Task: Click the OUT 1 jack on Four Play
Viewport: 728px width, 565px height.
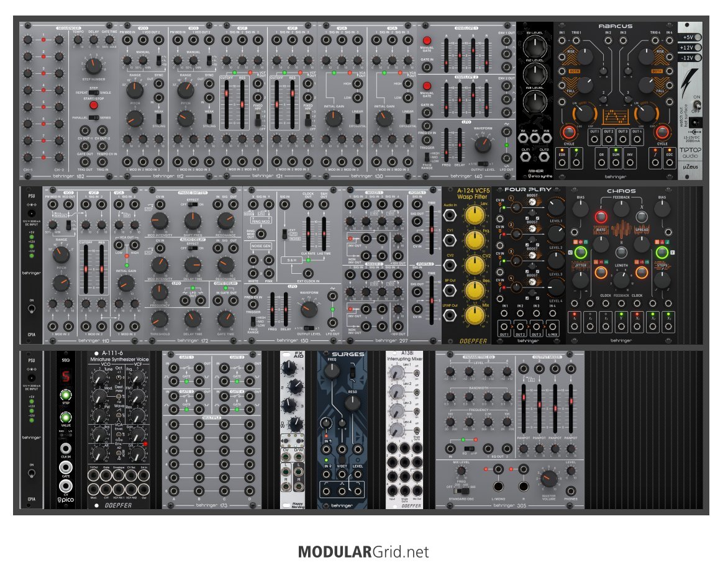Action: click(504, 327)
